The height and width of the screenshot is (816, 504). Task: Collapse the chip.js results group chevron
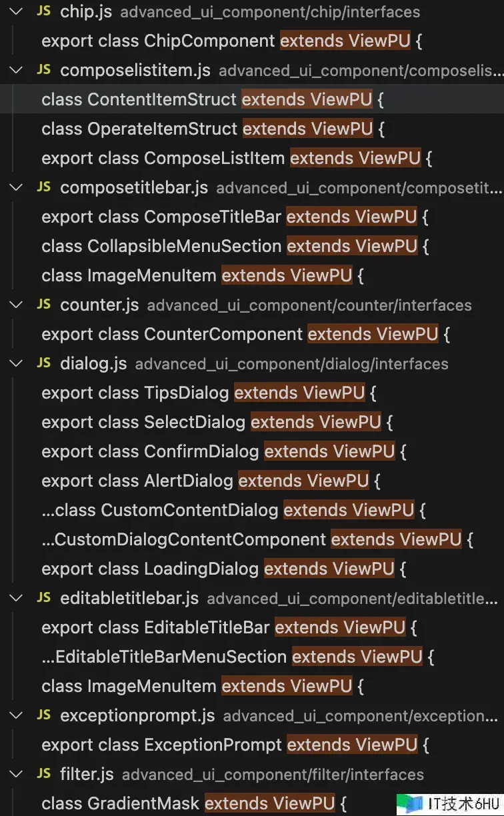pyautogui.click(x=15, y=11)
